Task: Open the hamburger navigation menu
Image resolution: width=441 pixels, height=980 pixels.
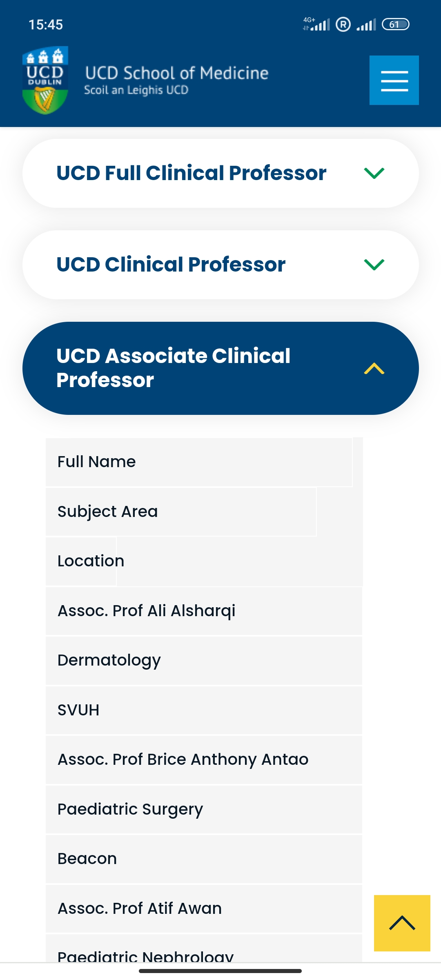Action: [x=394, y=80]
